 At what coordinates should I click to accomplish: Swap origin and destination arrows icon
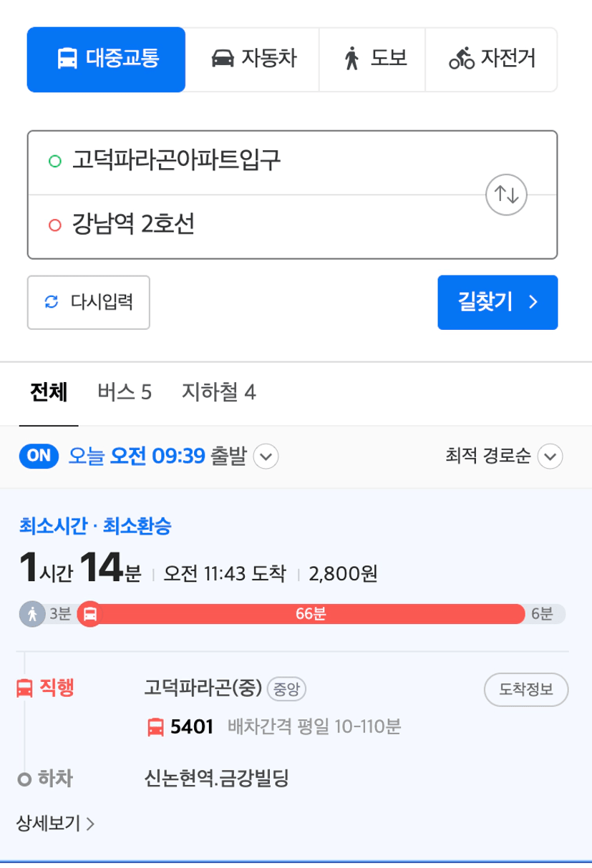(506, 194)
